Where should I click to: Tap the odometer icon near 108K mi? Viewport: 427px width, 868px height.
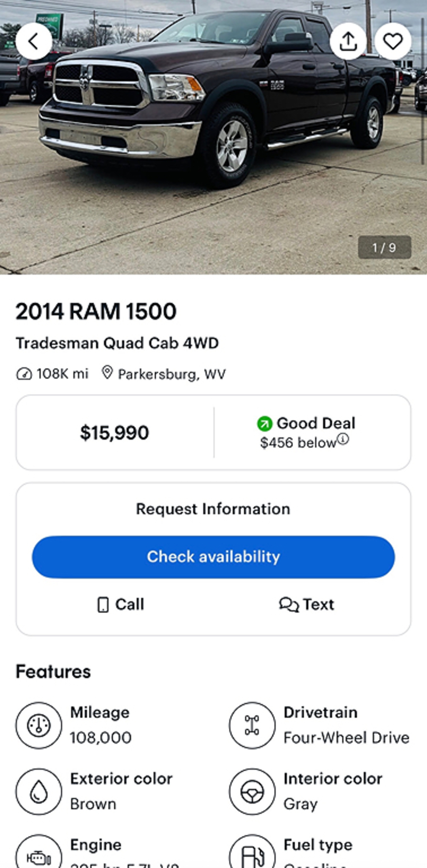(24, 374)
